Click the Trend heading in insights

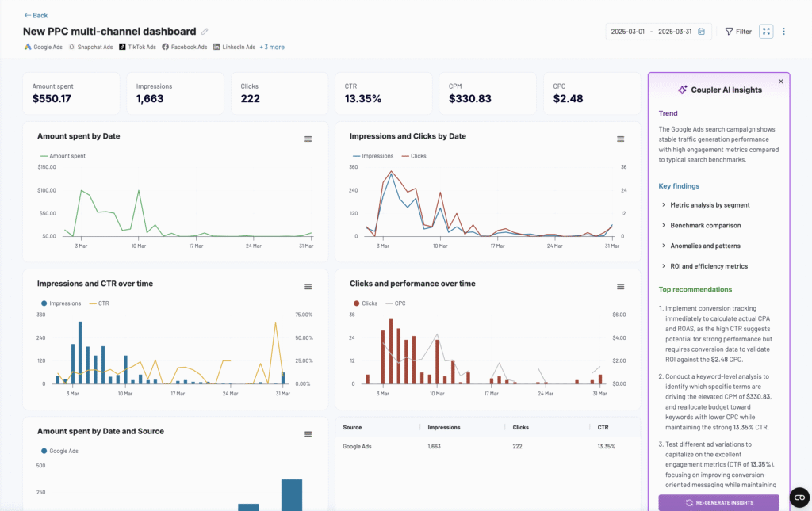coord(668,113)
